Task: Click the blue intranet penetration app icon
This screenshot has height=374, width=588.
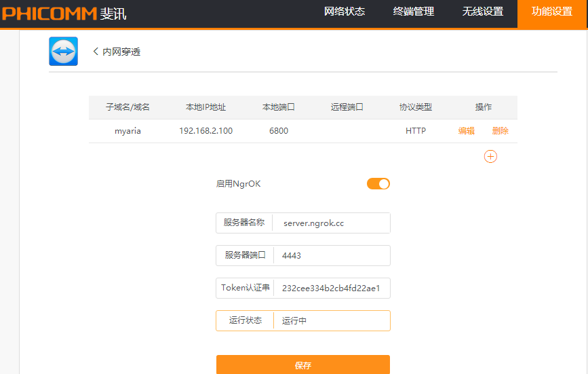Action: (x=63, y=52)
